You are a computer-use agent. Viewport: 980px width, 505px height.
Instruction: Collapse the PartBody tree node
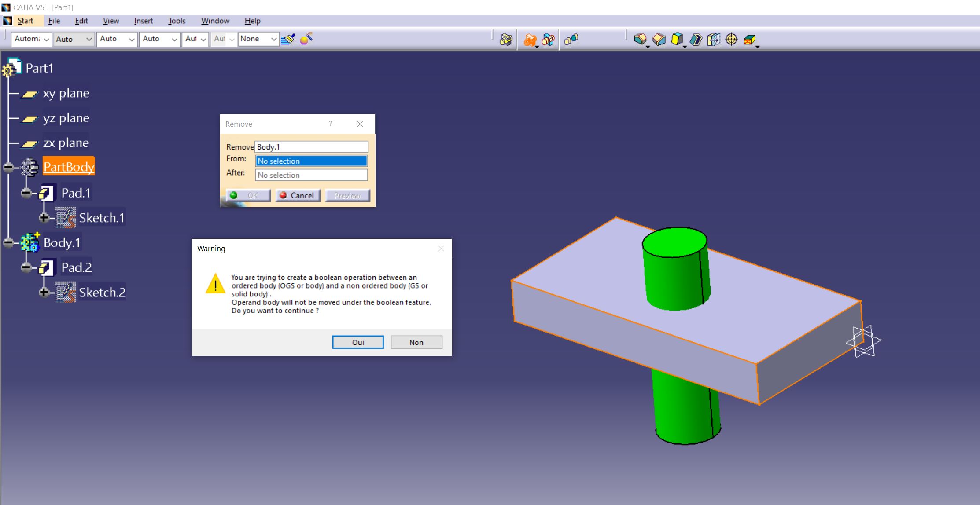(8, 167)
